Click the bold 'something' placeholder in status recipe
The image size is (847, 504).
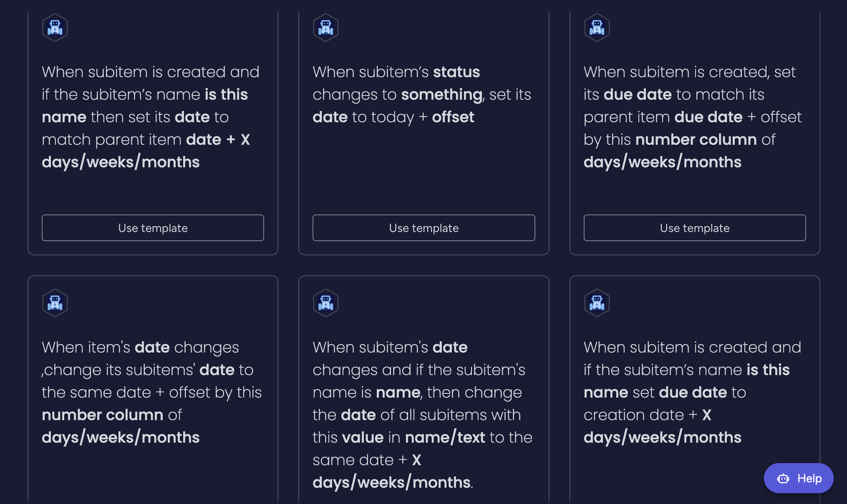tap(441, 95)
